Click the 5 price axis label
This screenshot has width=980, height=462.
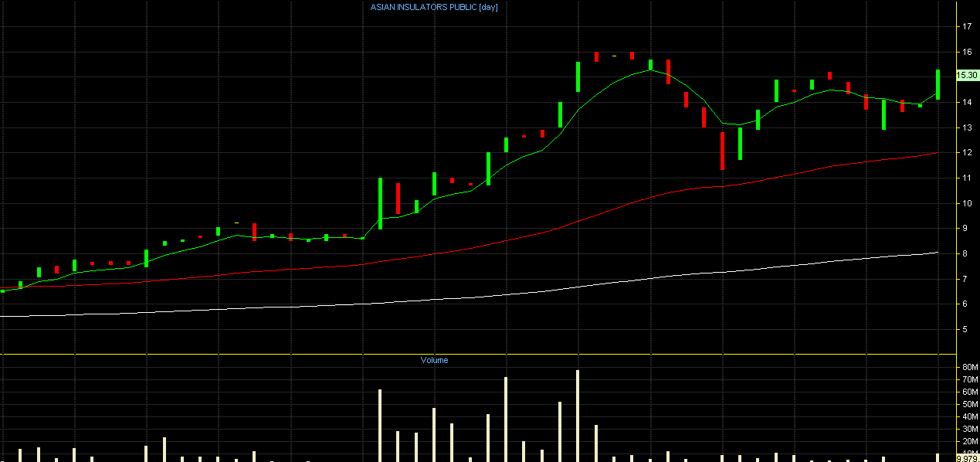tap(964, 329)
